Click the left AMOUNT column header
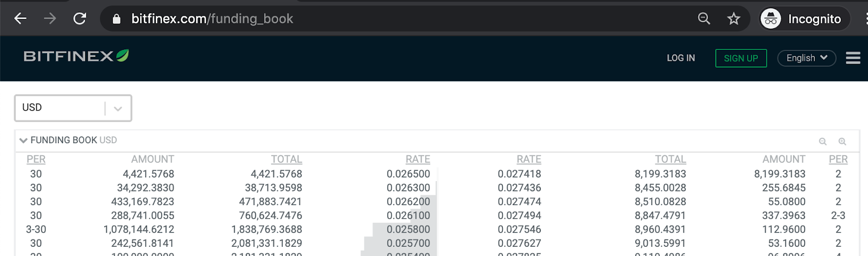The image size is (868, 256). click(x=152, y=159)
